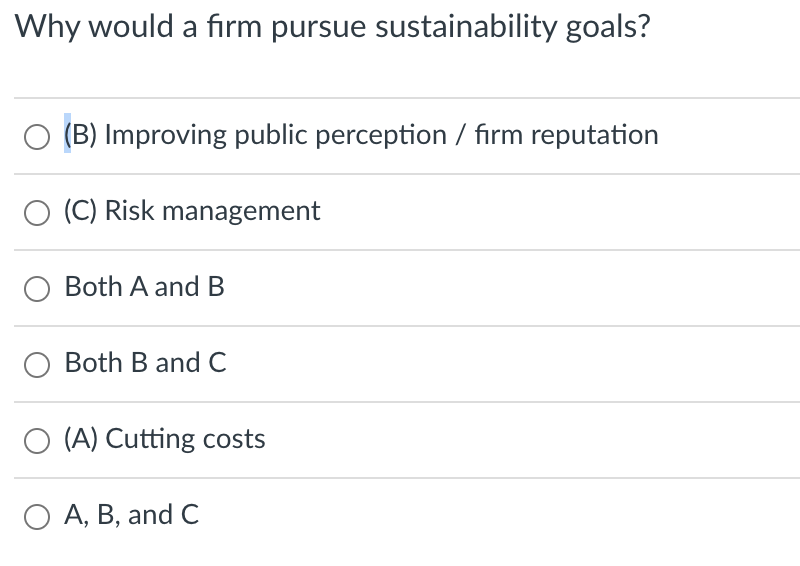Select the radio button for Improving public perception
The height and width of the screenshot is (566, 800).
[36, 136]
